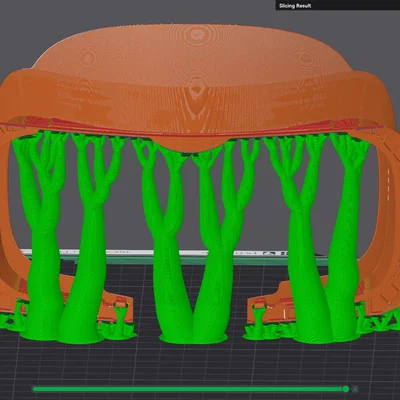Click the green layer slider handle
The width and height of the screenshot is (400, 400).
346,389
